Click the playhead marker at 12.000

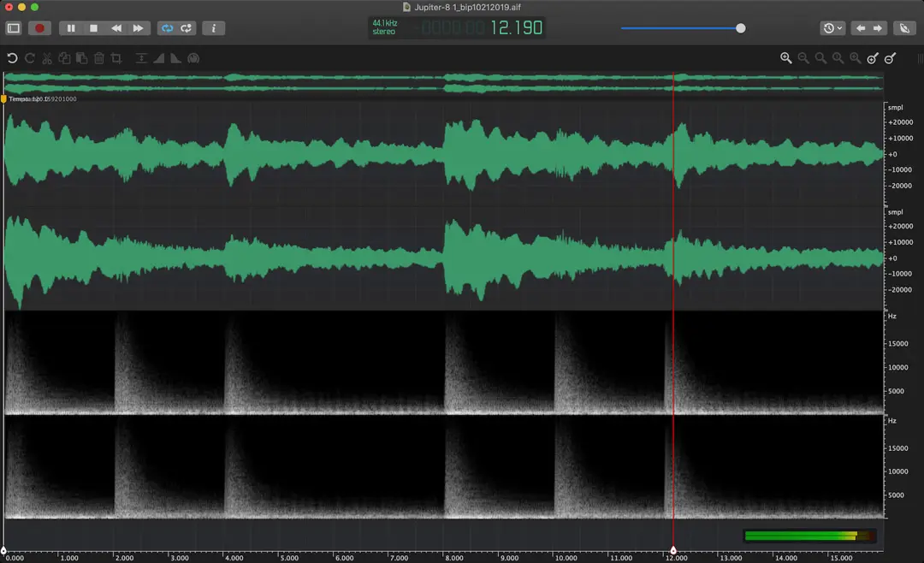673,550
